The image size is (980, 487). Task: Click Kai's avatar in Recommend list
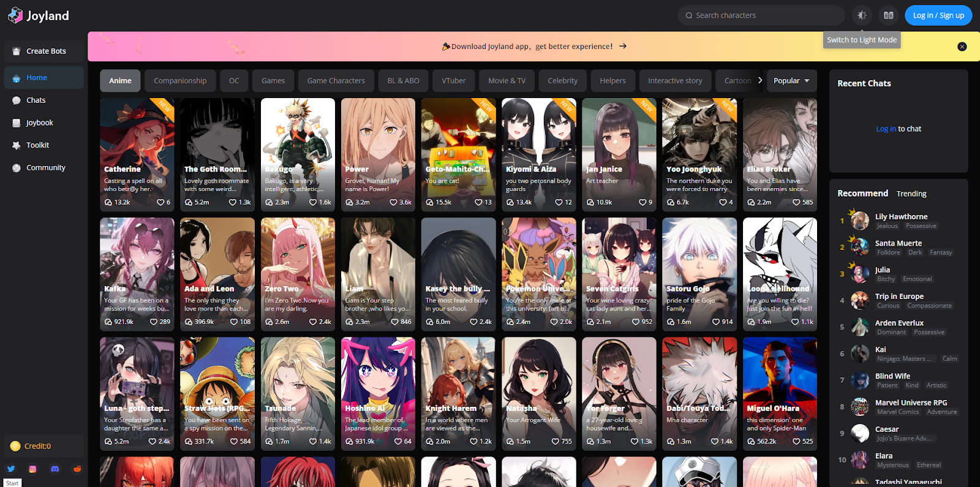860,353
